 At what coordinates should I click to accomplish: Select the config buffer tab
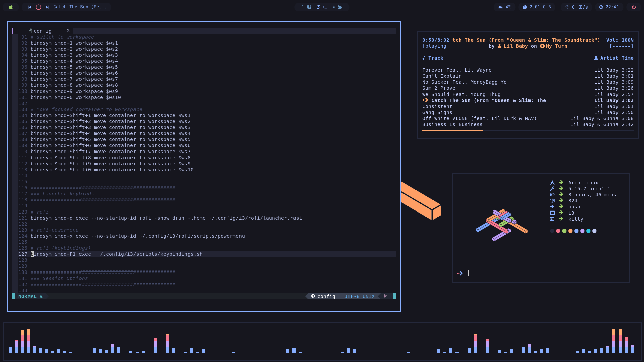tap(42, 31)
